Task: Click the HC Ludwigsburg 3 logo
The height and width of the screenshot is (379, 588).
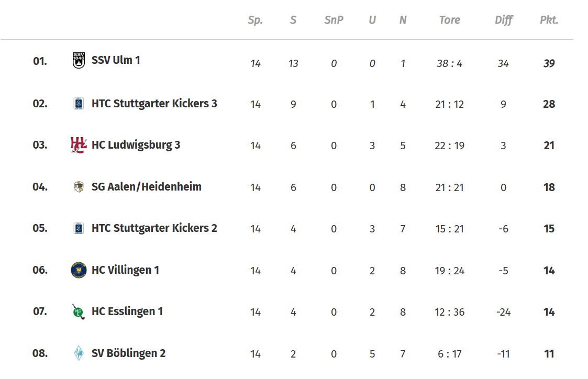Action: point(79,145)
